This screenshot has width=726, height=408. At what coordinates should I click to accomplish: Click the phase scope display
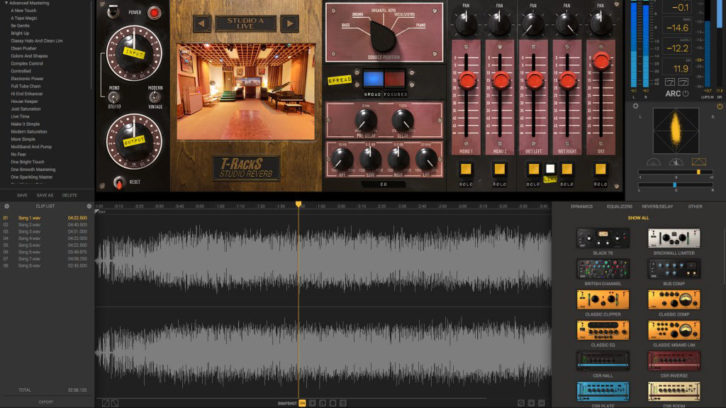coord(676,131)
